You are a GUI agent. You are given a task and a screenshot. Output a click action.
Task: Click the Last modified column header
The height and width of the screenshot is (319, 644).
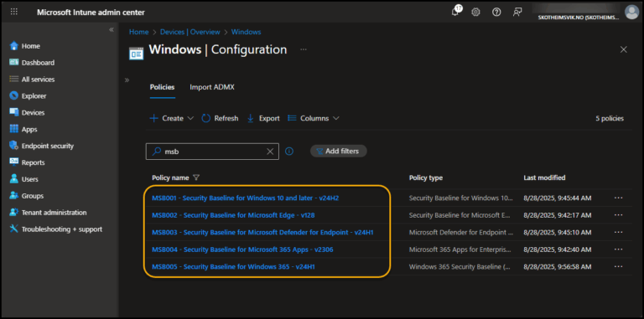544,178
